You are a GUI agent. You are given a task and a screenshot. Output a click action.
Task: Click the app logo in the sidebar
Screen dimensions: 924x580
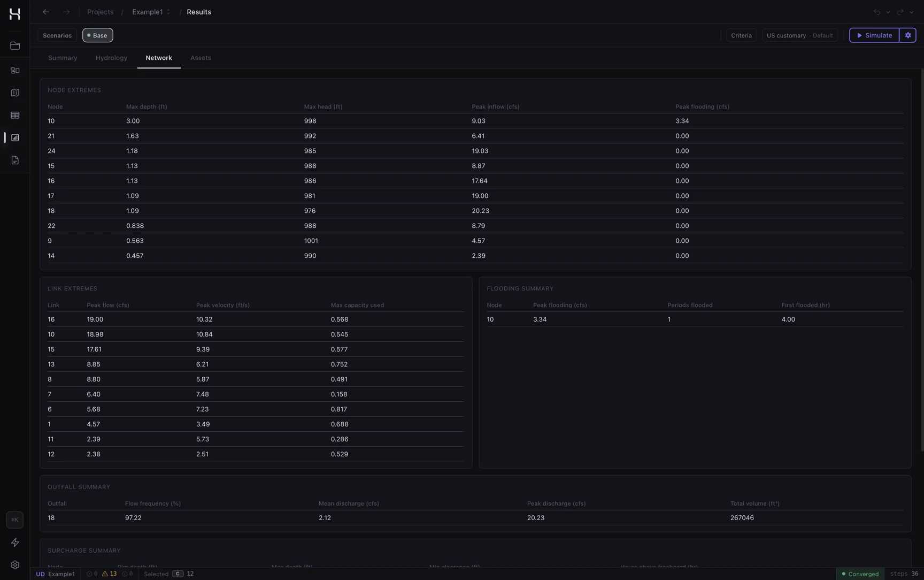(x=15, y=14)
